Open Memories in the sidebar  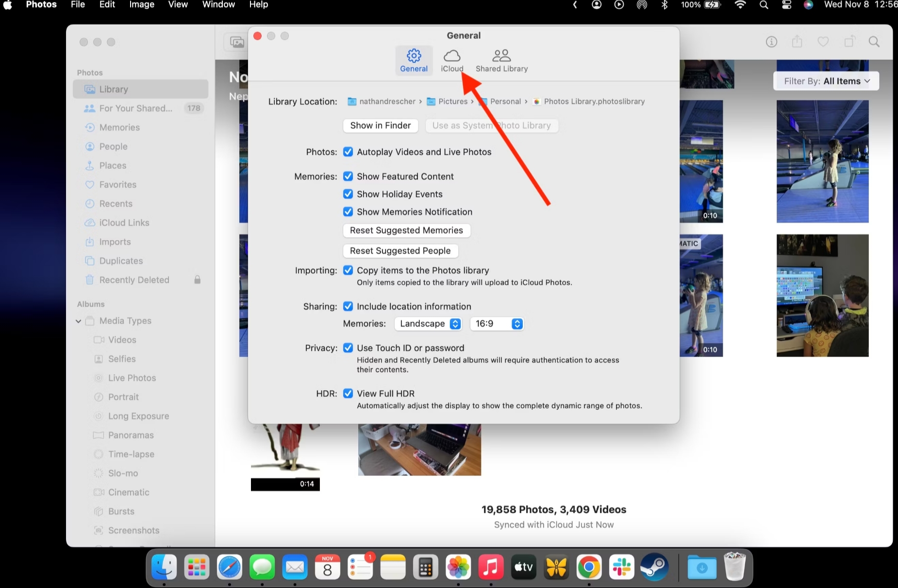[140, 128]
